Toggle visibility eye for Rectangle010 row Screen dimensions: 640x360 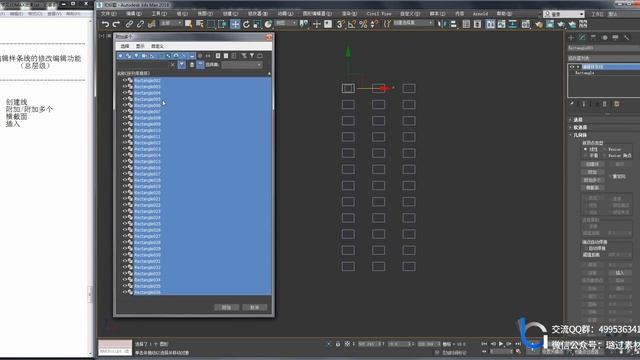tap(125, 130)
